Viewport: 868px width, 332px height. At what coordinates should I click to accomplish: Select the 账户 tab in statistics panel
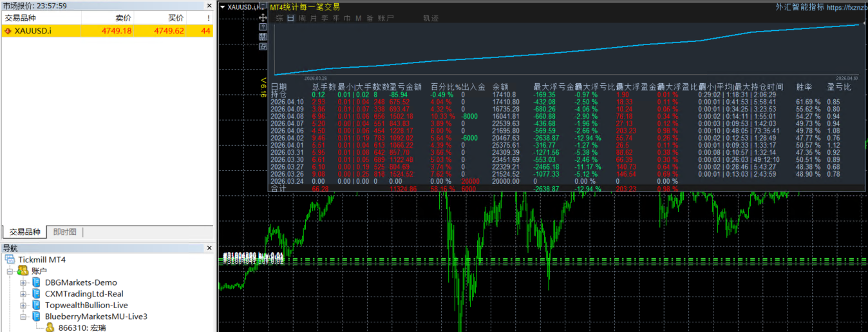point(386,18)
